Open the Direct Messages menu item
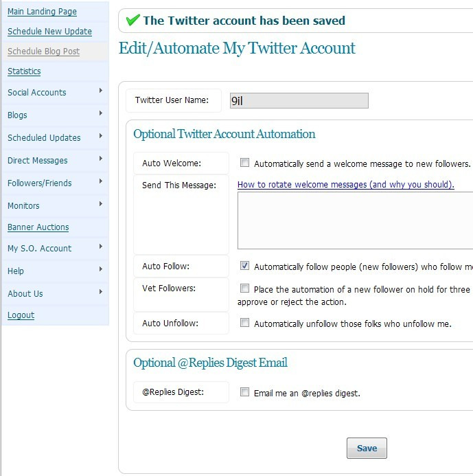Screen dimensions: 473x476 coord(55,160)
